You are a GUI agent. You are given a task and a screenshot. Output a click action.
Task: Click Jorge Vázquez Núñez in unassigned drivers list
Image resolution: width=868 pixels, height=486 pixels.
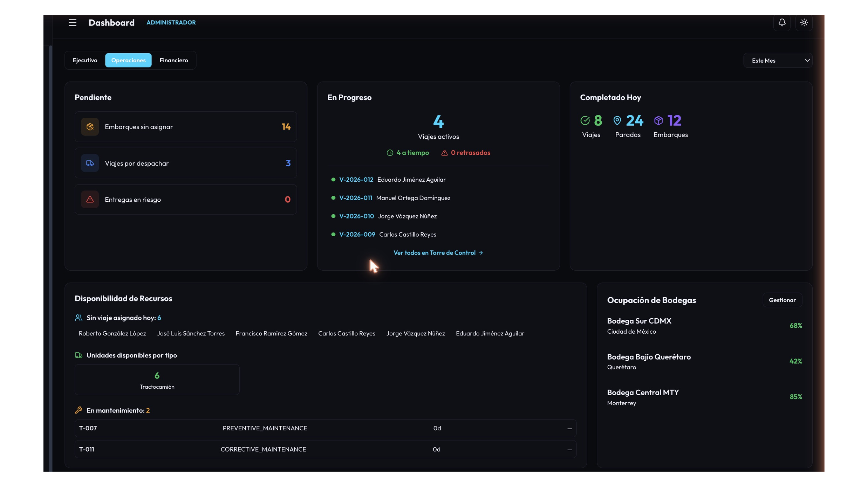coord(415,333)
